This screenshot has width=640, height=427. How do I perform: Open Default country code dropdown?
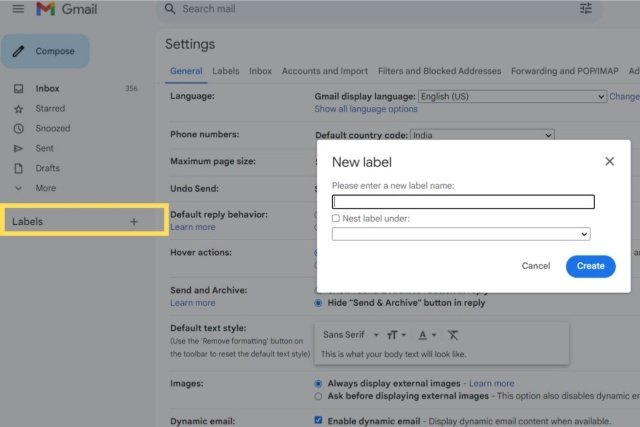point(482,135)
